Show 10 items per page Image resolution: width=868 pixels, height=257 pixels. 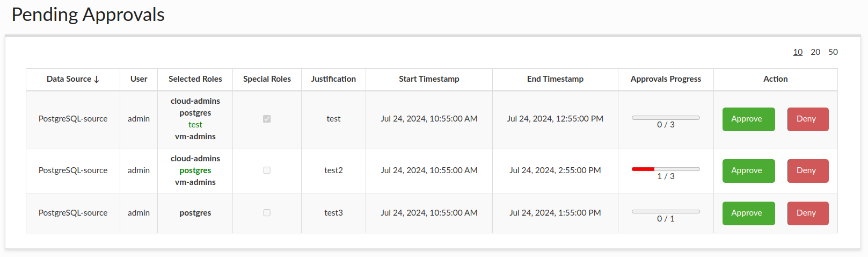798,52
